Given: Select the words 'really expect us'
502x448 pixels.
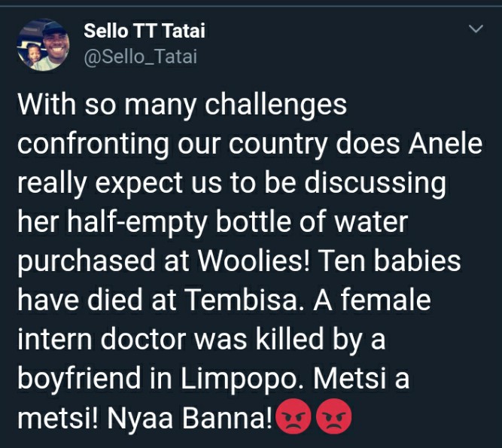Looking at the screenshot, I should (x=120, y=183).
